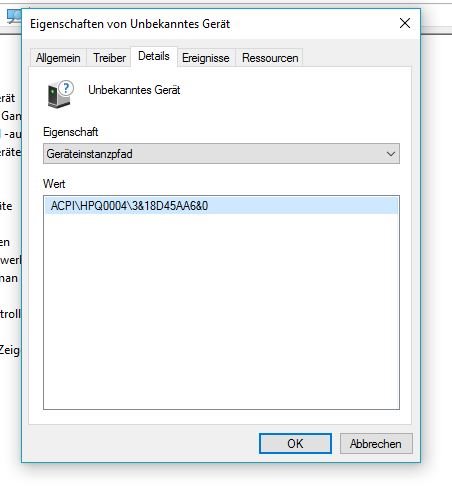Select the Details tab
The height and width of the screenshot is (486, 452).
tap(154, 56)
